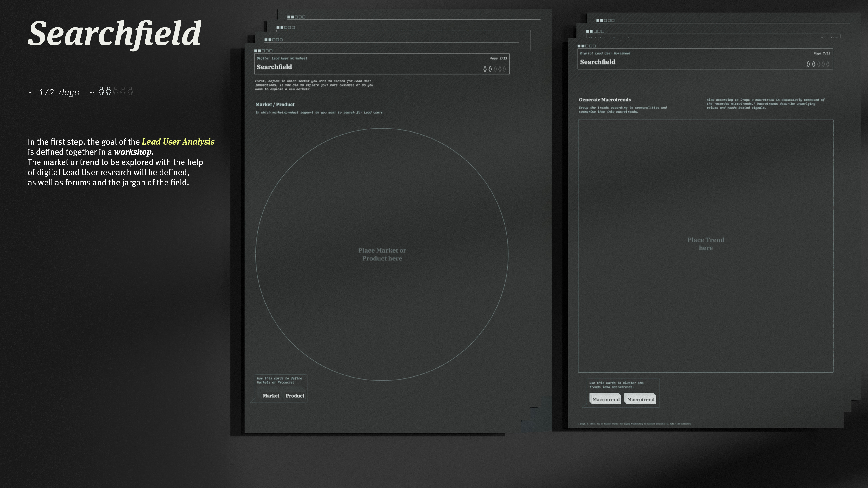Click the person icons in Page 3/13 header
Screen dimensions: 868x488
[x=495, y=69]
